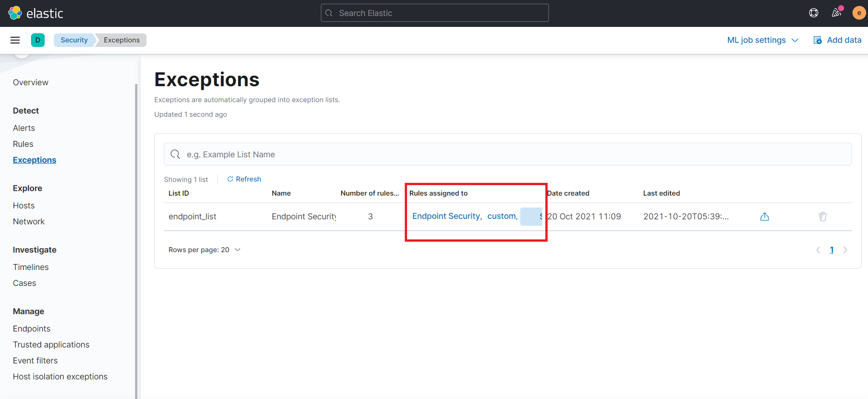Click the 'Rules assigned to' column header

(439, 193)
